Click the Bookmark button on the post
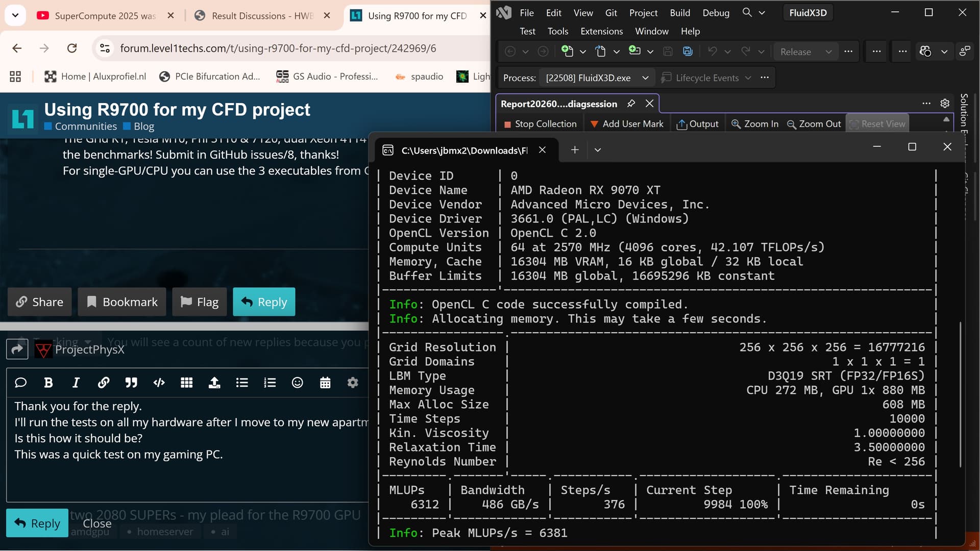Image resolution: width=980 pixels, height=551 pixels. pos(122,302)
